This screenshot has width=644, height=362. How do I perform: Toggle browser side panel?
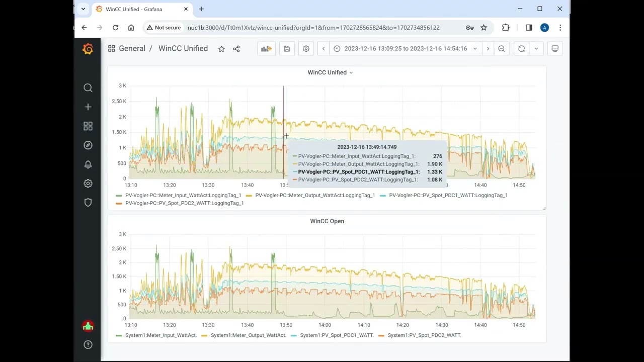click(x=529, y=28)
